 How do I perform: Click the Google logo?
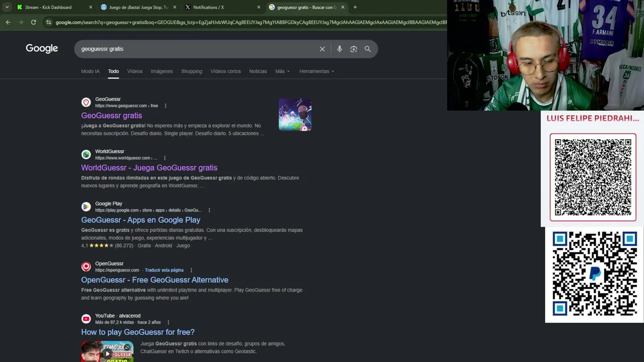pyautogui.click(x=42, y=49)
